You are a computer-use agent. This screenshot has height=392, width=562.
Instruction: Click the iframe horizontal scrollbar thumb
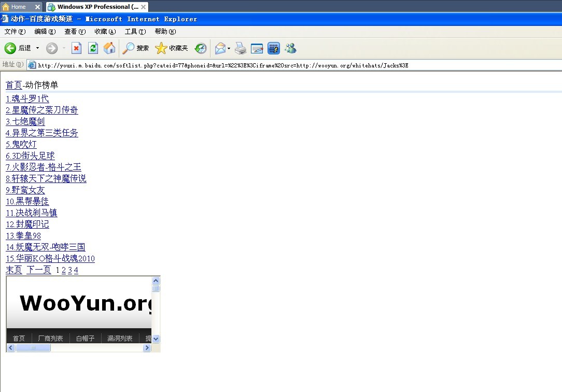(33, 347)
